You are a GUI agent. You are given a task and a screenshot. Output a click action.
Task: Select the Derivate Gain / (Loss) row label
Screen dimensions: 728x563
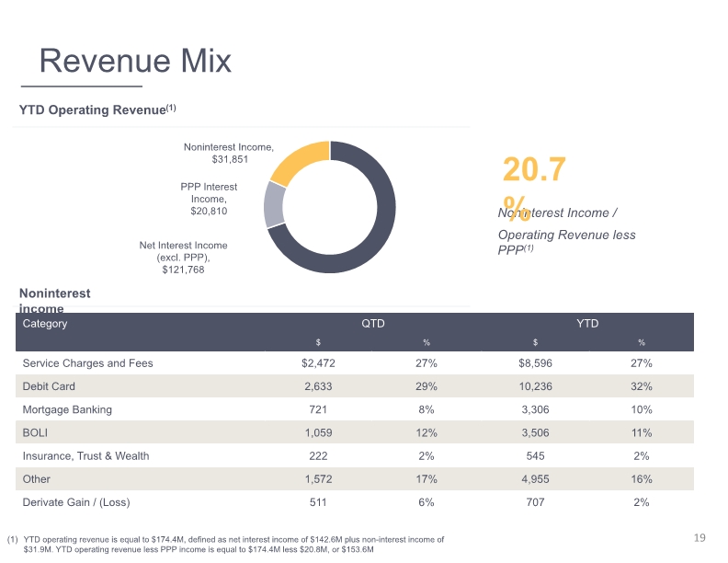[x=76, y=502]
